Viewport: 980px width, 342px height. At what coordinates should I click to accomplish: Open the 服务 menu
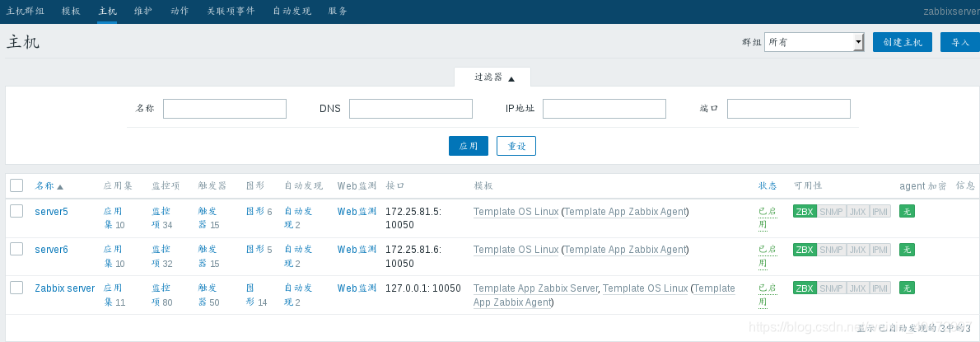(x=338, y=12)
